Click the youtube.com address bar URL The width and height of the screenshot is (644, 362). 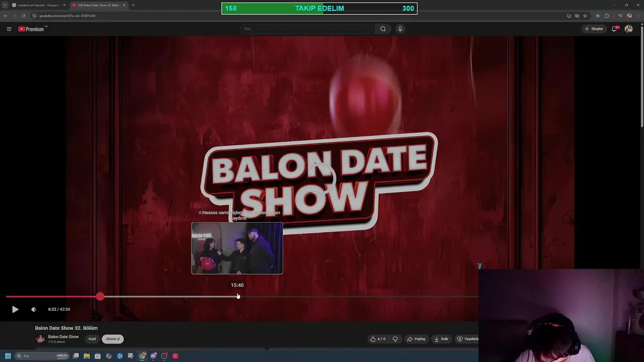67,16
